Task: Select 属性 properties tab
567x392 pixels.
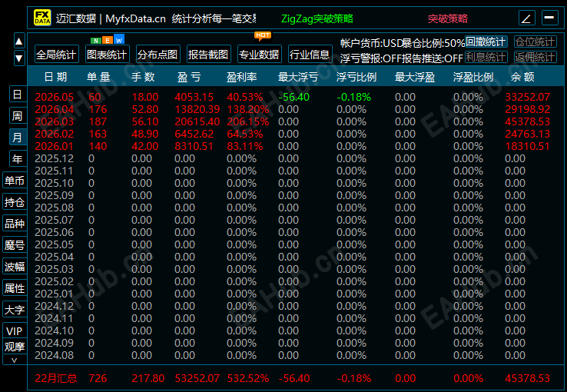Action: point(15,288)
